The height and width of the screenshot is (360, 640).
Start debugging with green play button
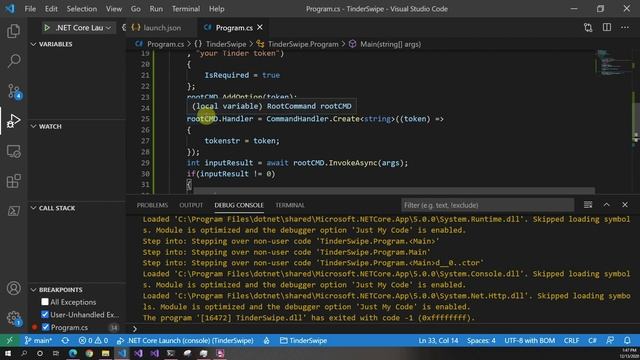click(47, 28)
